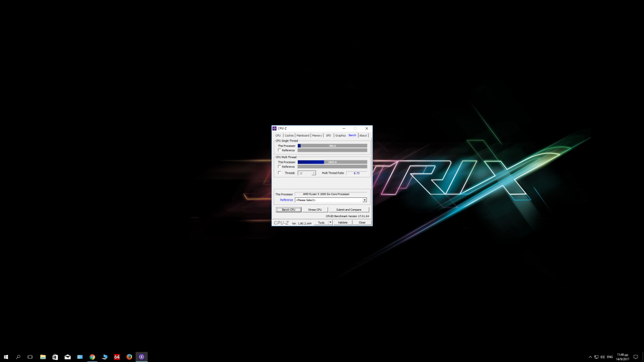Open the Memory tab
This screenshot has width=644, height=362.
(x=317, y=136)
